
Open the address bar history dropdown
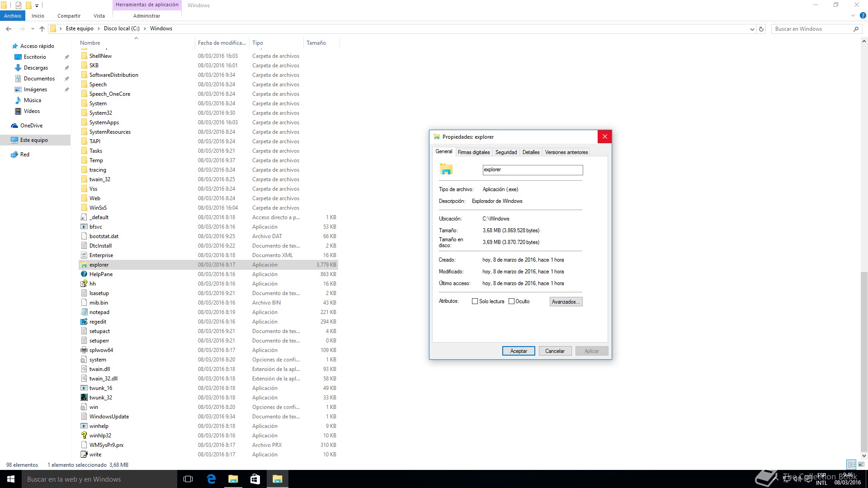pos(752,29)
